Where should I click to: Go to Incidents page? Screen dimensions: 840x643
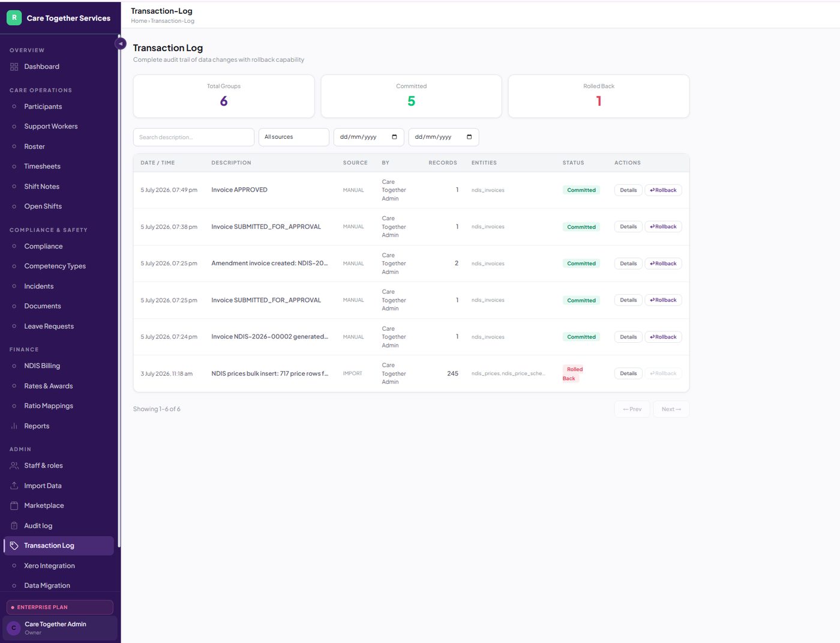point(58,286)
